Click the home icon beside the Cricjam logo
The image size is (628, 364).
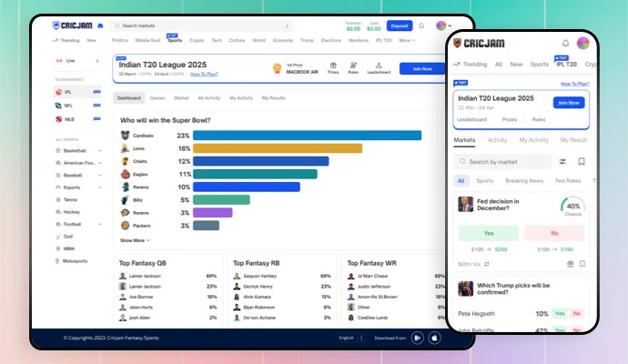(100, 26)
